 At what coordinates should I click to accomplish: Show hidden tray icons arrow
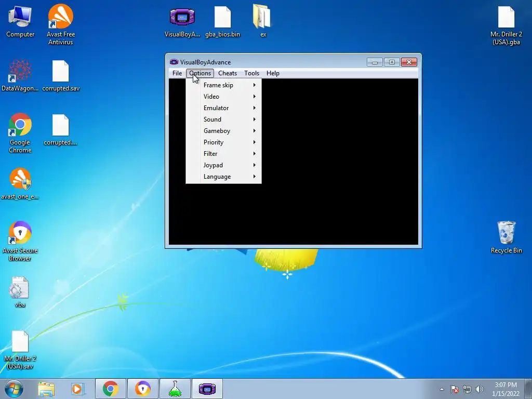pyautogui.click(x=442, y=389)
